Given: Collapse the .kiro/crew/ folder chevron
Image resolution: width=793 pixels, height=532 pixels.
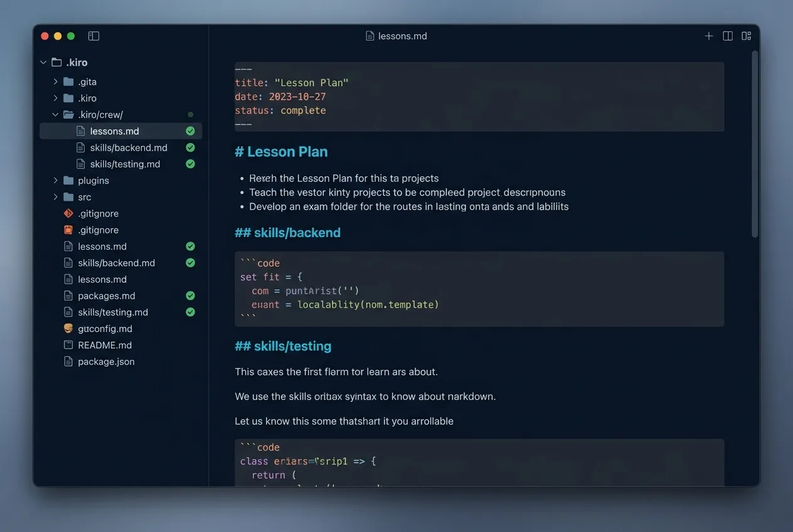Looking at the screenshot, I should click(55, 115).
